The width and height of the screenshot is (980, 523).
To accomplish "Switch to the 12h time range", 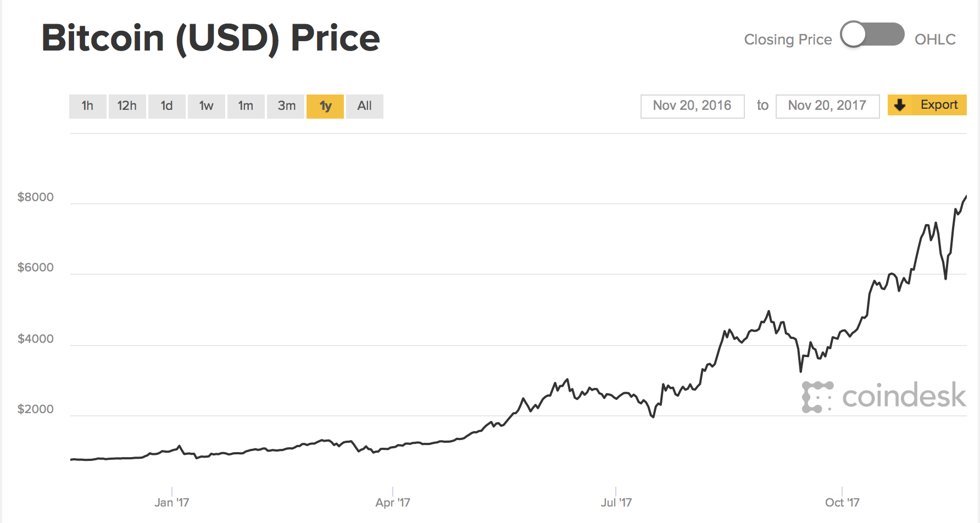I will [127, 106].
